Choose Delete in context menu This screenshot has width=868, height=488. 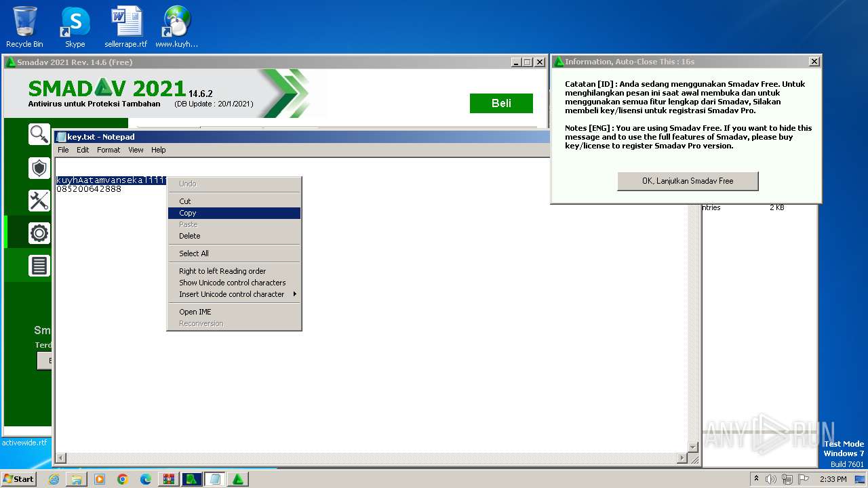pos(234,236)
